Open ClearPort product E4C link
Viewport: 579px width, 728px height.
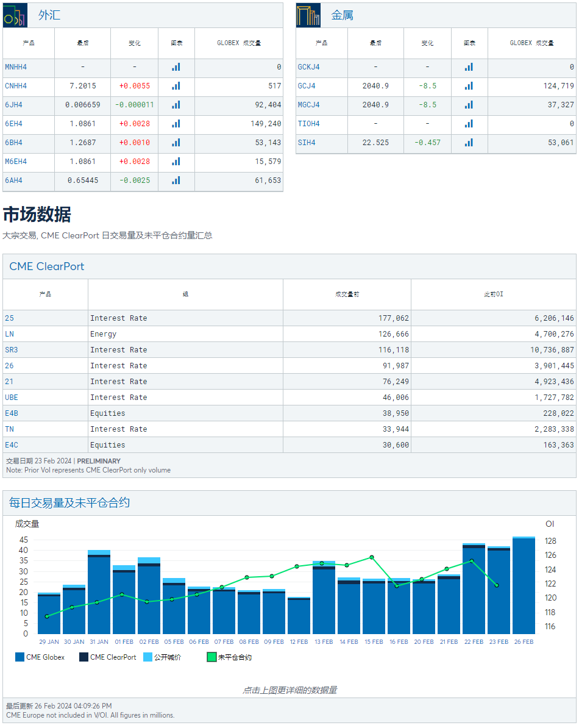point(11,444)
